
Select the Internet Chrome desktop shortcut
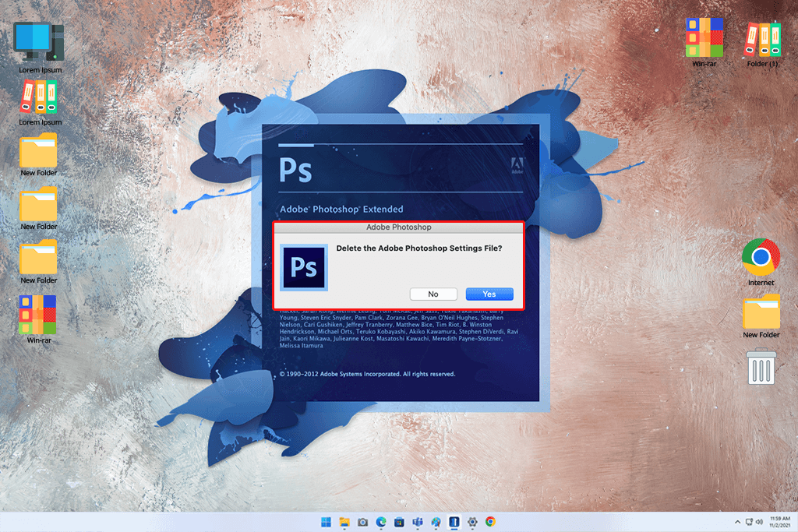[761, 262]
